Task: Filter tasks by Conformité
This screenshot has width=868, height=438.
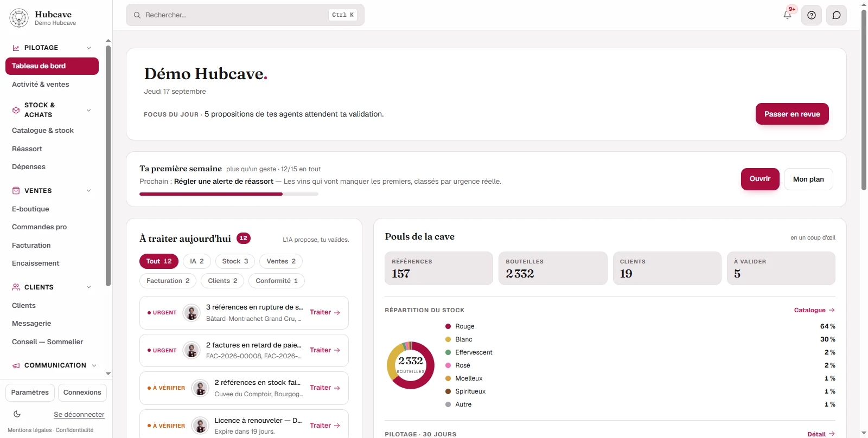Action: coord(277,281)
